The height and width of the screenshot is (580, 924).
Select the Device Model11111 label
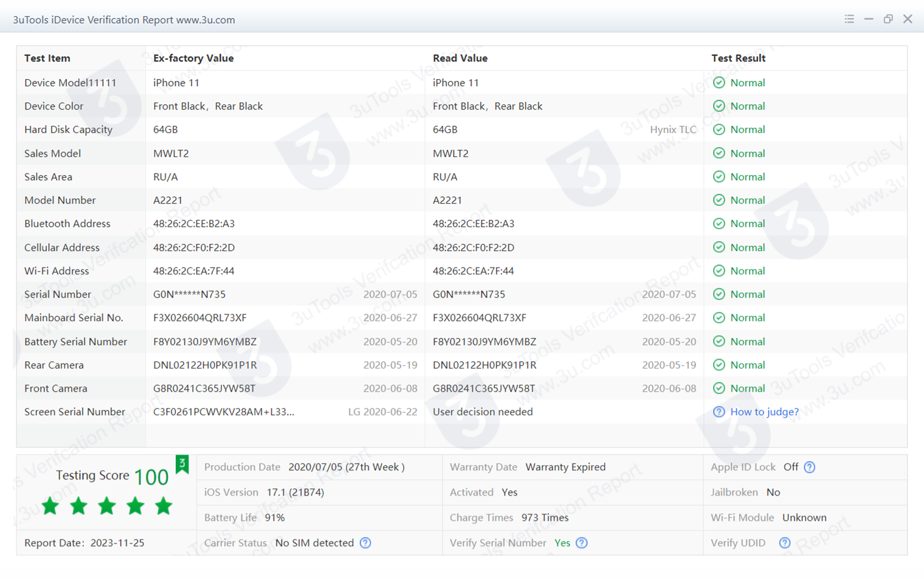(70, 83)
